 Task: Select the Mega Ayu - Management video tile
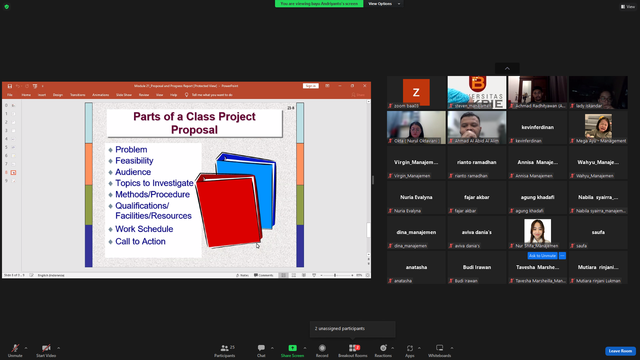click(x=598, y=128)
